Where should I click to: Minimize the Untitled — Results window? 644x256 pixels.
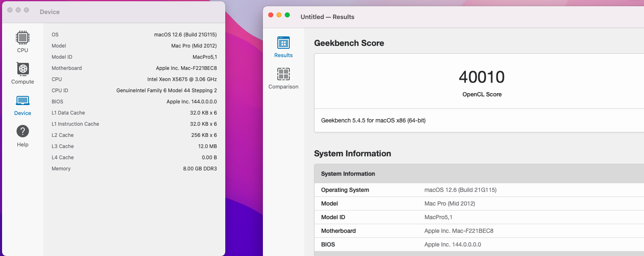point(279,15)
